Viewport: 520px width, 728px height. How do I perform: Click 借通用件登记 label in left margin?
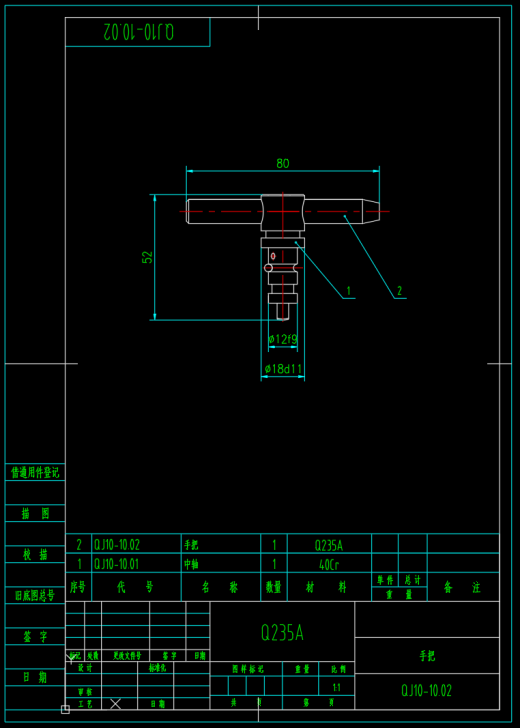[x=35, y=473]
